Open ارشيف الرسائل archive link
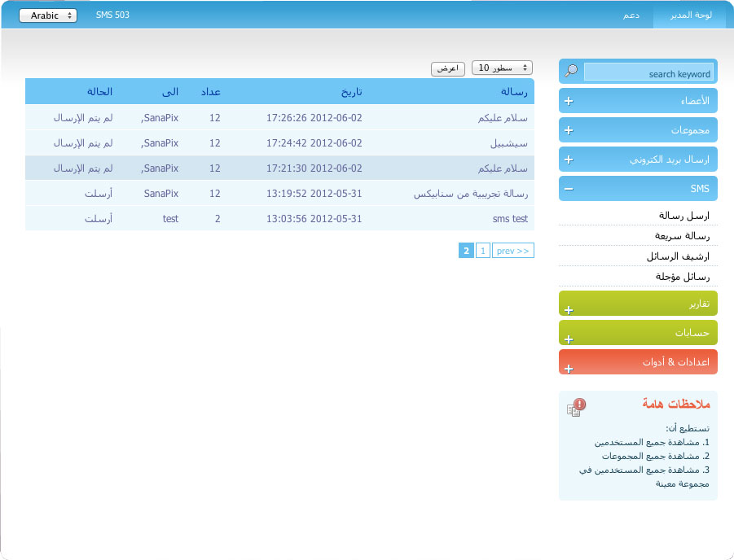 (678, 256)
